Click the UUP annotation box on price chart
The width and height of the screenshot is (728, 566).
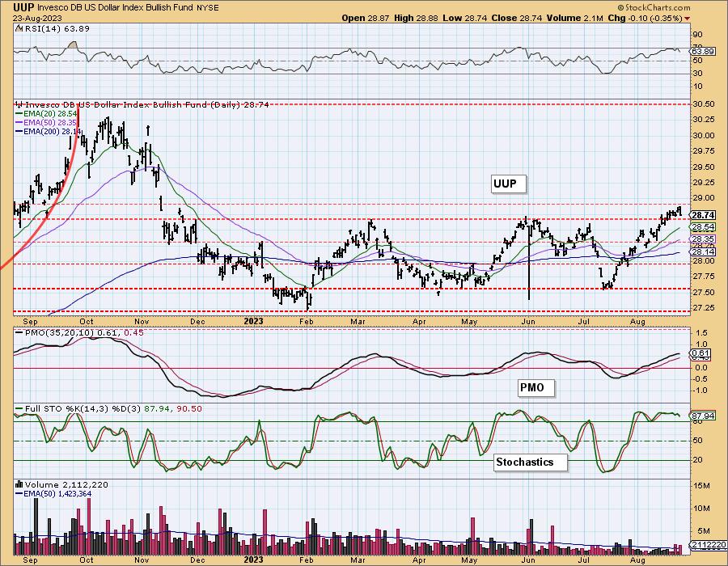(x=509, y=184)
